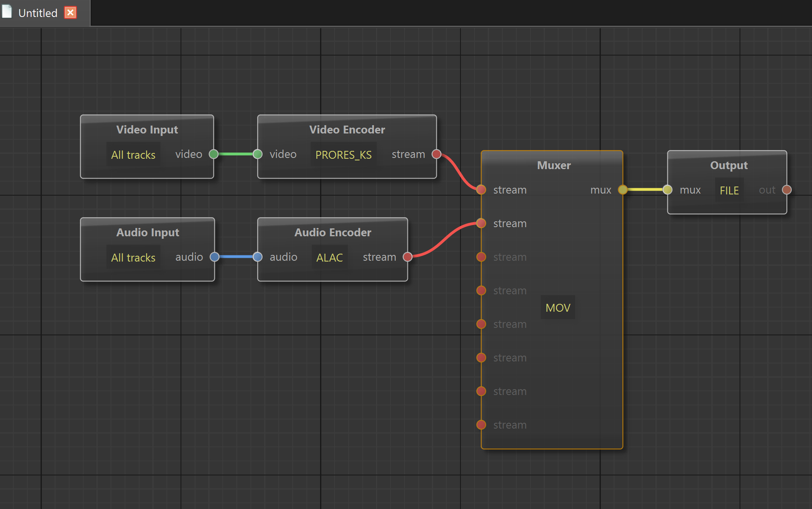Switch to the Untitled tab
The height and width of the screenshot is (509, 812).
[38, 13]
